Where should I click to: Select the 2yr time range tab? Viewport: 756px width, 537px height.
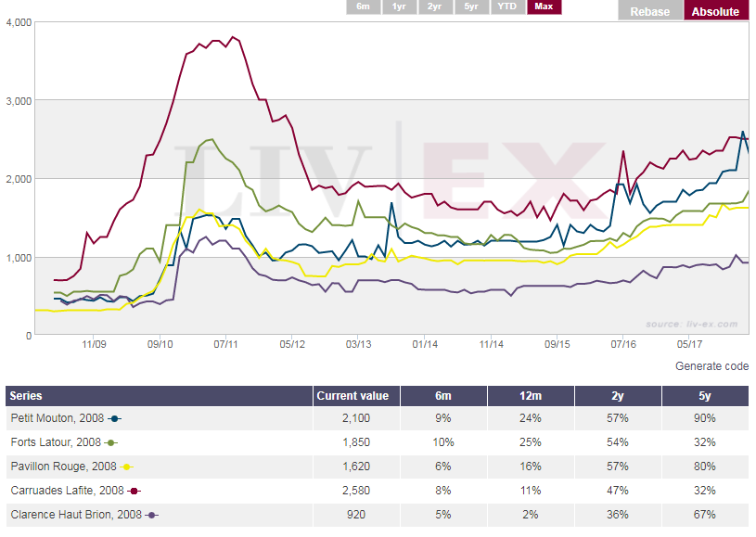[x=435, y=6]
